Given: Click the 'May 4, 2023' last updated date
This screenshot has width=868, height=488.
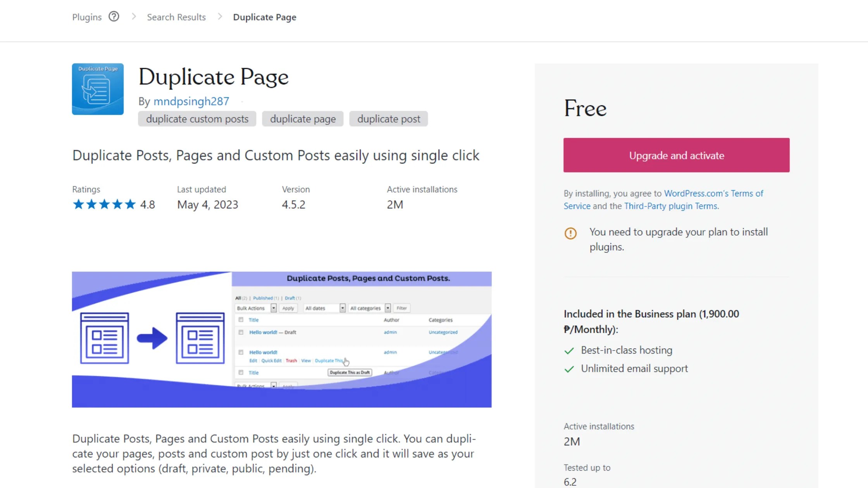Looking at the screenshot, I should click(x=208, y=204).
